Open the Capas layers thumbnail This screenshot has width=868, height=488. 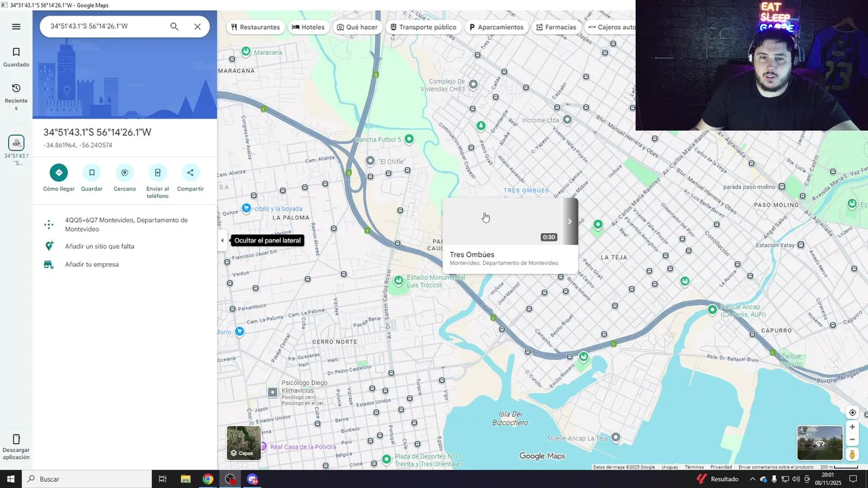coord(244,443)
